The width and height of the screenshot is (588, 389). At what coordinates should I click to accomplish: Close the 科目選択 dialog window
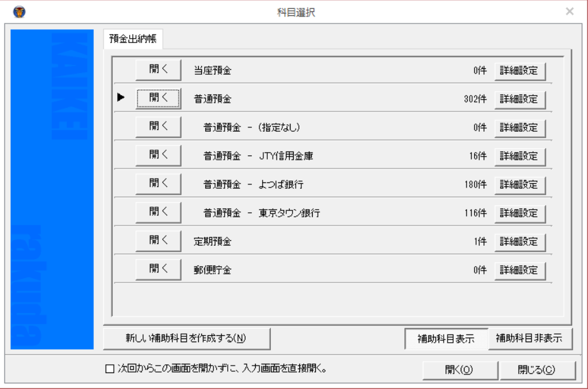pyautogui.click(x=570, y=11)
